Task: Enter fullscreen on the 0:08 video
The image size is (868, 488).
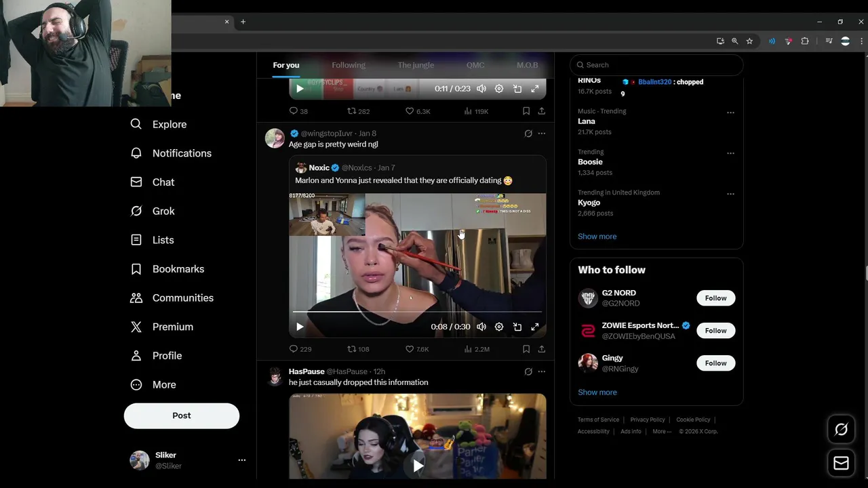Action: tap(535, 327)
